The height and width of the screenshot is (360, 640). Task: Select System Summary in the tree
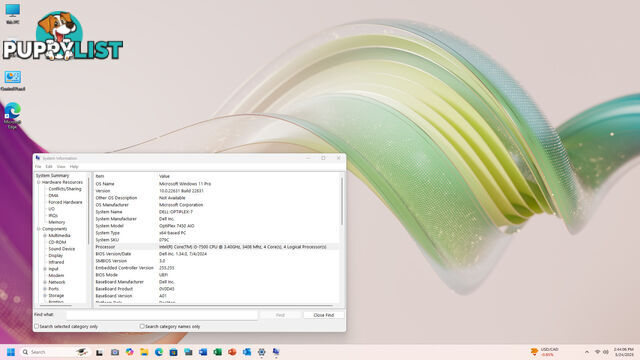53,176
